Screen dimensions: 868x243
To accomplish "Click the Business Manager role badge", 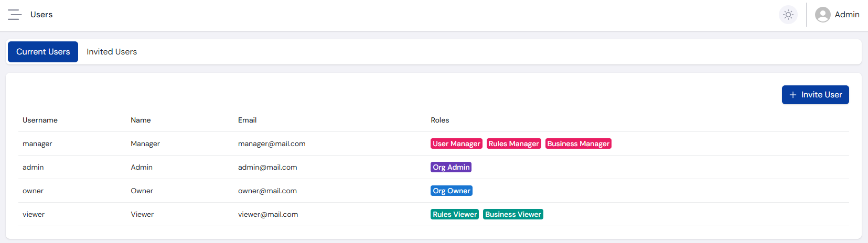I will pos(578,143).
